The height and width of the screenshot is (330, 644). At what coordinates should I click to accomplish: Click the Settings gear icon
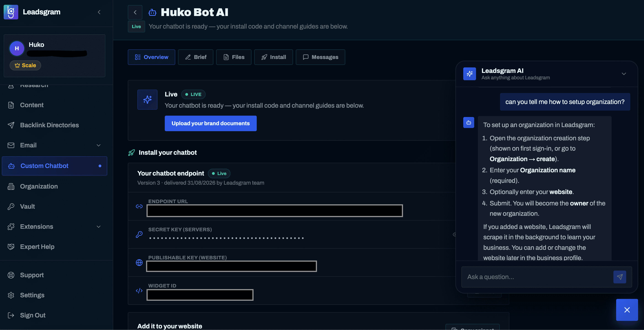coord(11,295)
